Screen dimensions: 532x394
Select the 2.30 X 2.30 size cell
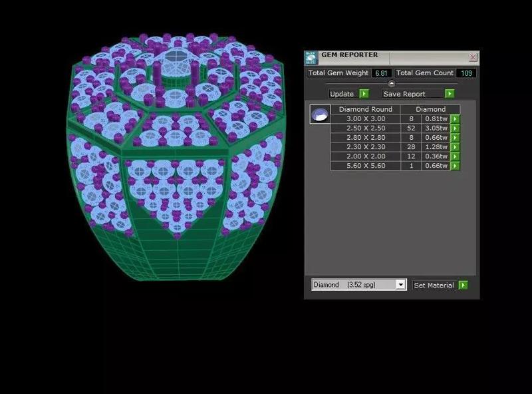(x=366, y=147)
